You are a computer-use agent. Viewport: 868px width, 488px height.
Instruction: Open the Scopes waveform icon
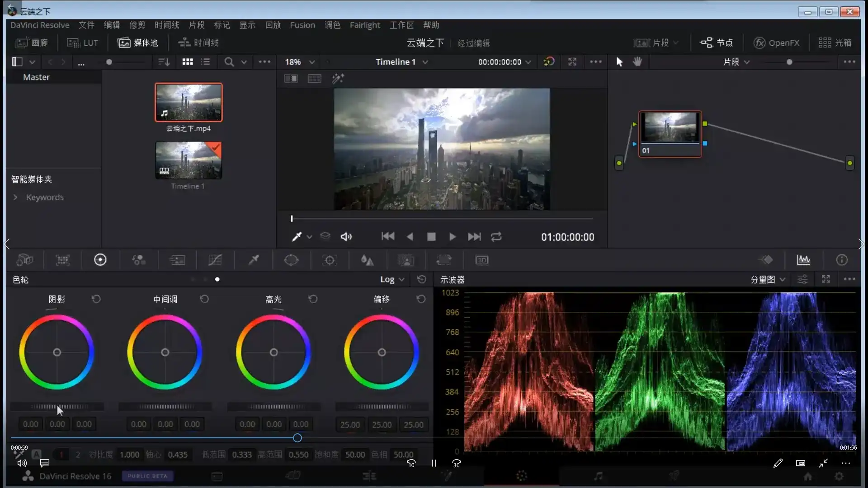[x=803, y=260]
